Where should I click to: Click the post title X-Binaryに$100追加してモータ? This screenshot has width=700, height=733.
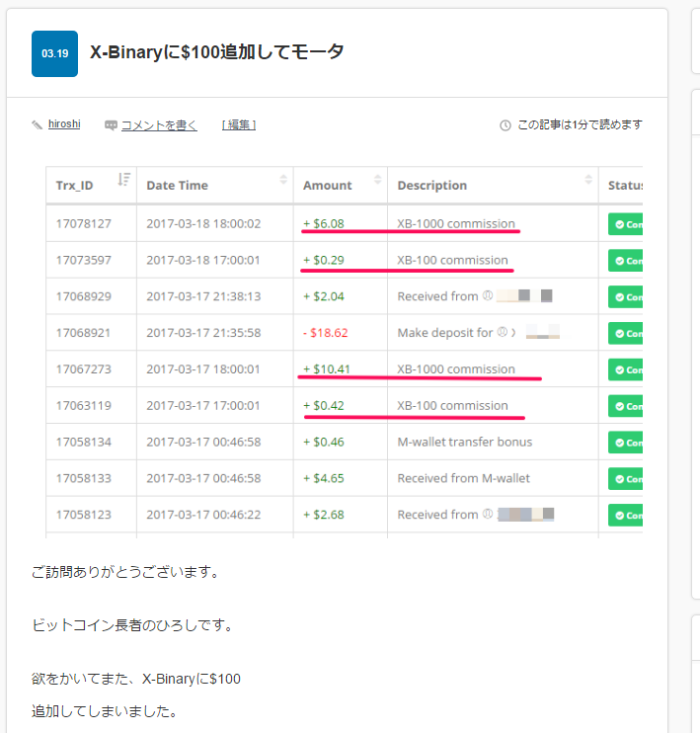pyautogui.click(x=217, y=52)
